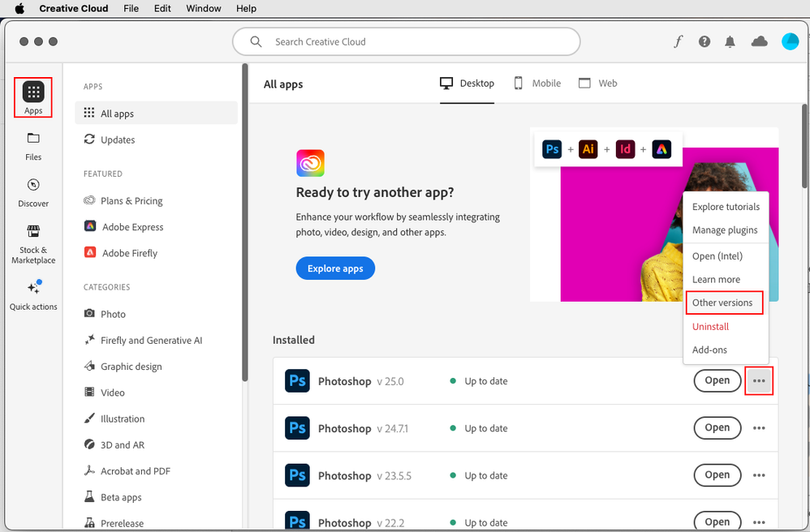
Task: Choose Uninstall from the menu
Action: point(726,327)
